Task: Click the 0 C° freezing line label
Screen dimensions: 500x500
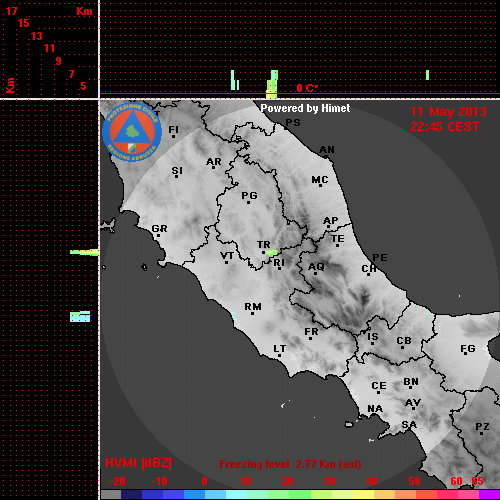Action: 307,88
